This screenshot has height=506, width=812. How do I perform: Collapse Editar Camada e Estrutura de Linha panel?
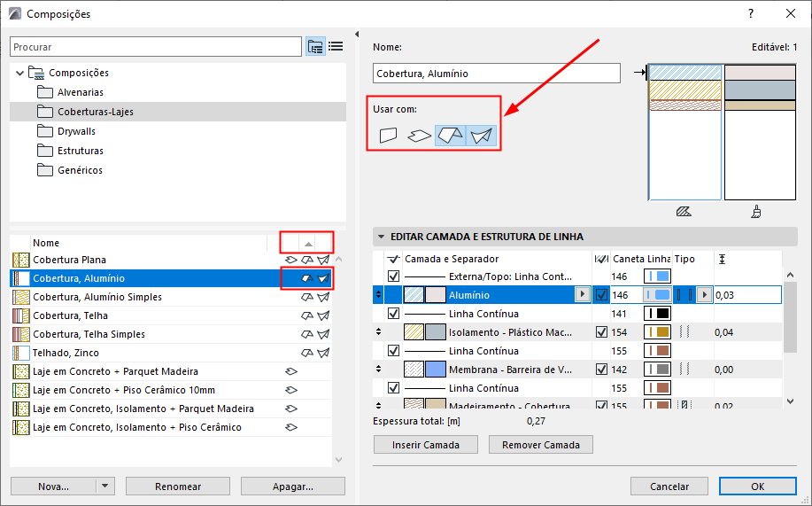coord(381,237)
